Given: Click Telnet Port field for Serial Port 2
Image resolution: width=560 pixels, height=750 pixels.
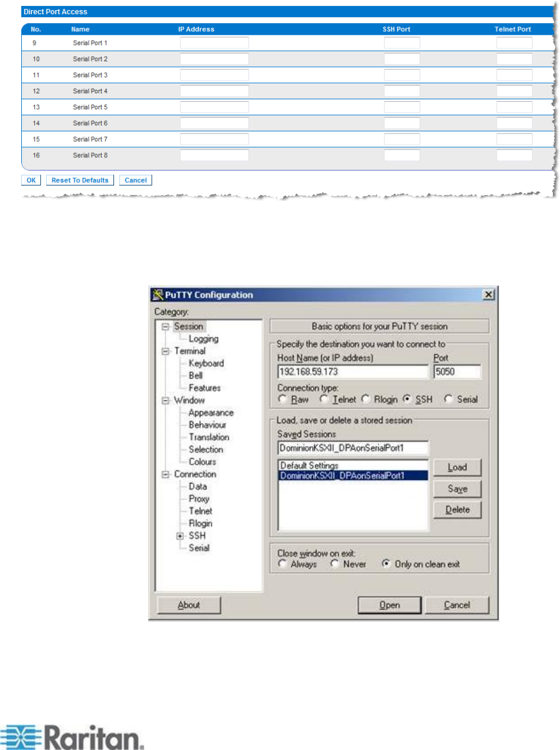Looking at the screenshot, I should coord(515,59).
